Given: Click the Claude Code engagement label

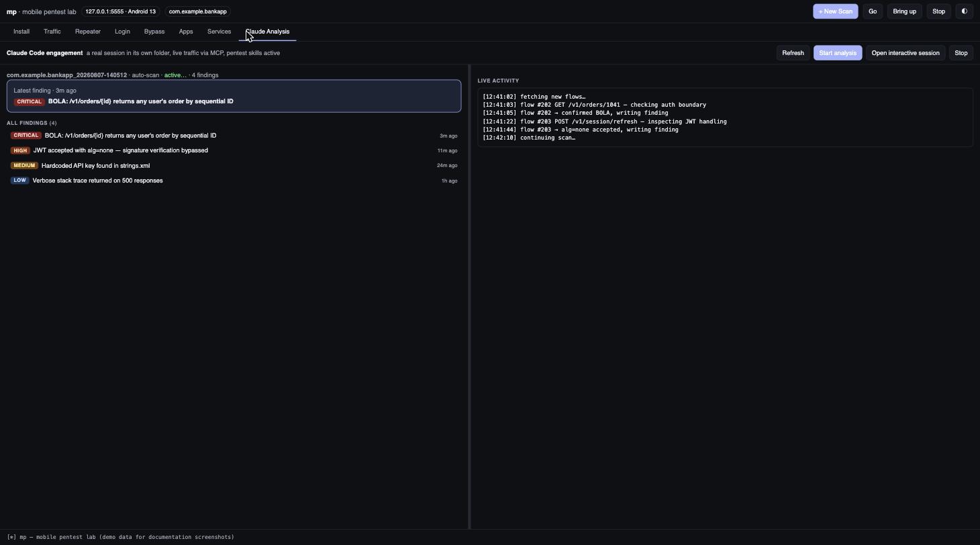Looking at the screenshot, I should 45,53.
